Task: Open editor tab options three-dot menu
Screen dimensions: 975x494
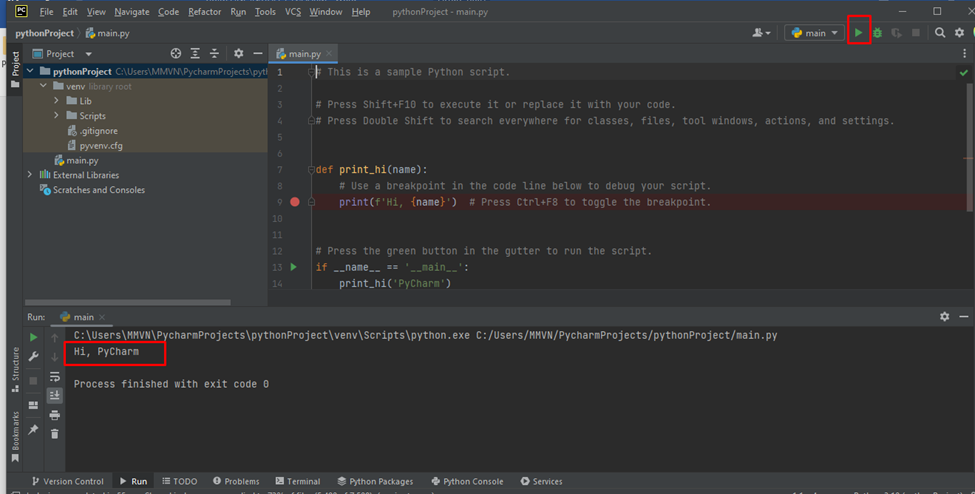Action: point(964,54)
